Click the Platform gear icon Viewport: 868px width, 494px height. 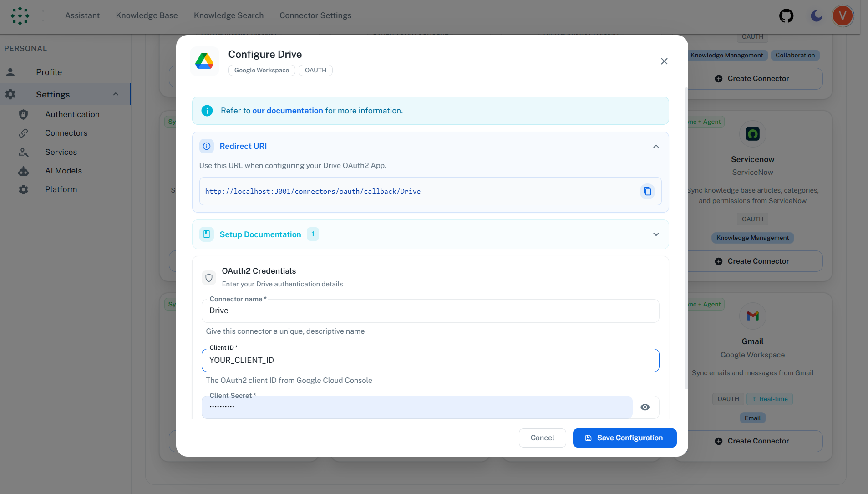tap(23, 189)
